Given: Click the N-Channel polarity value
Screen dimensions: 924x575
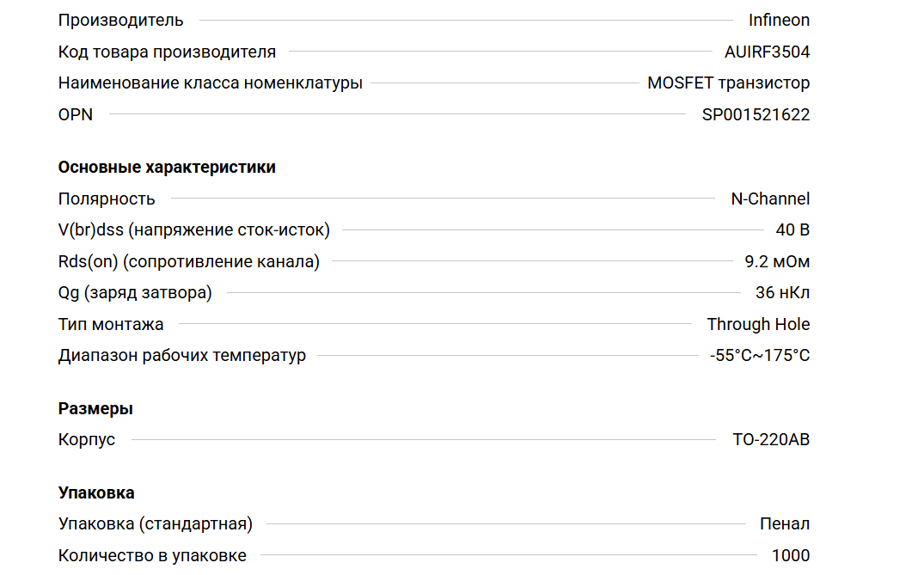Looking at the screenshot, I should point(769,199).
